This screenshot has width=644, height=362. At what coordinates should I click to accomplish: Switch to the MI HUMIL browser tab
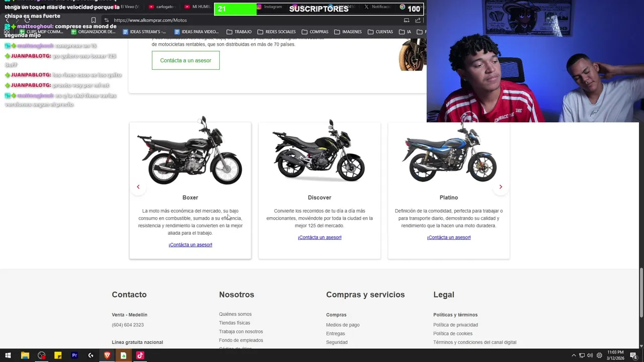click(x=197, y=7)
